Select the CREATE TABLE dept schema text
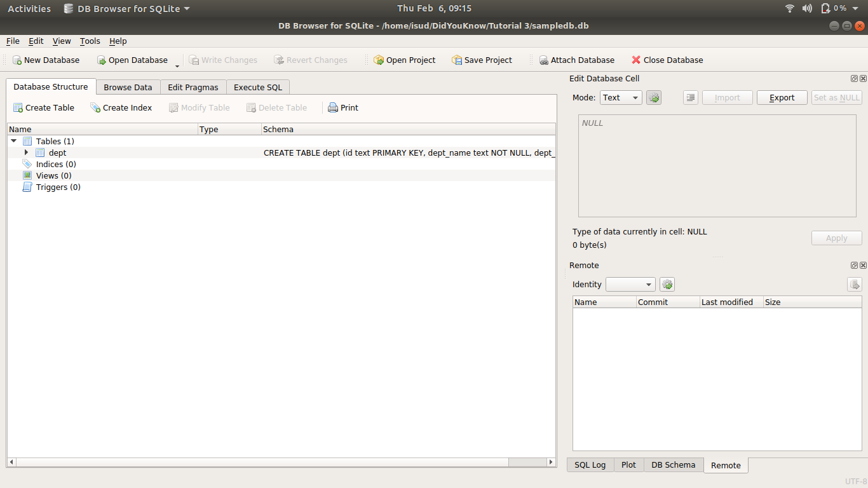The height and width of the screenshot is (488, 868). coord(409,152)
